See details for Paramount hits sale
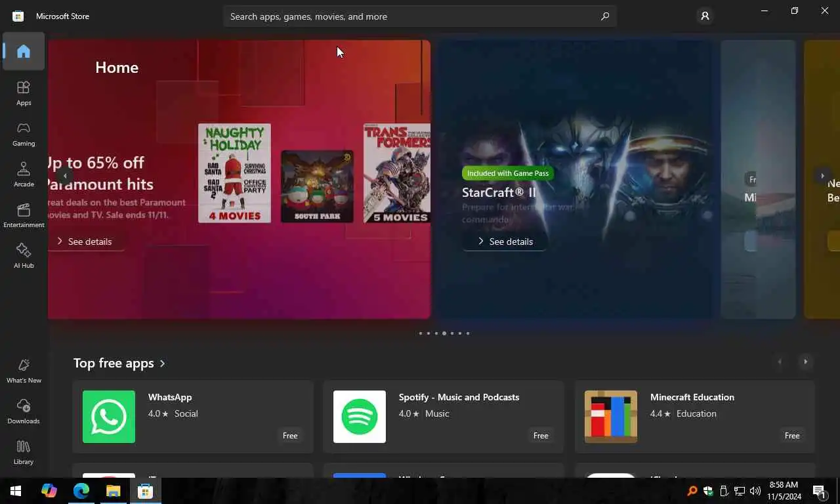 [x=85, y=241]
